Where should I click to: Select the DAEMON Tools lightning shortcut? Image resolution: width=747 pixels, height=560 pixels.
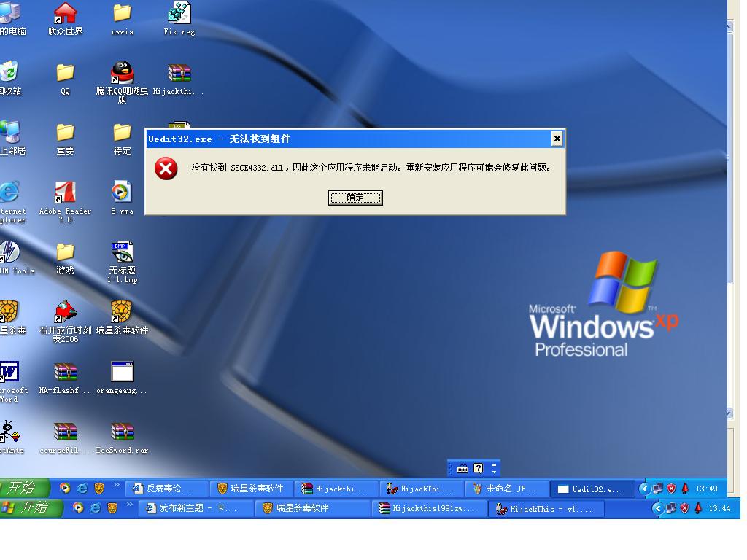tap(15, 258)
